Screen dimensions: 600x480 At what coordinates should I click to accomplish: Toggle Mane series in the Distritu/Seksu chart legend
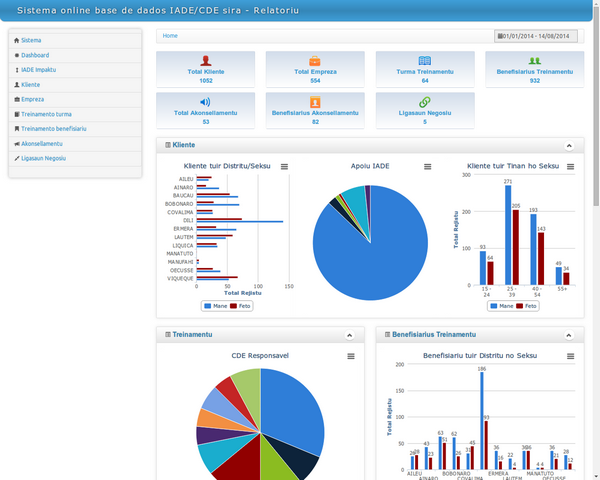click(x=215, y=306)
